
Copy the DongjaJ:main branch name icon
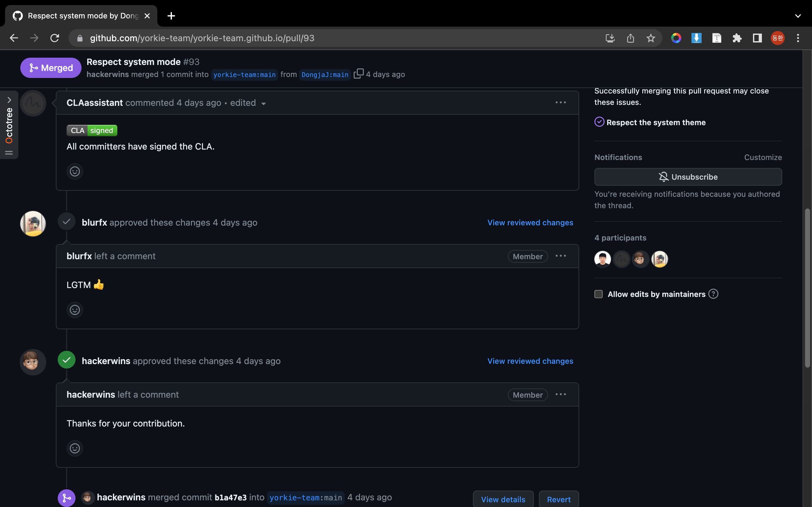click(358, 74)
